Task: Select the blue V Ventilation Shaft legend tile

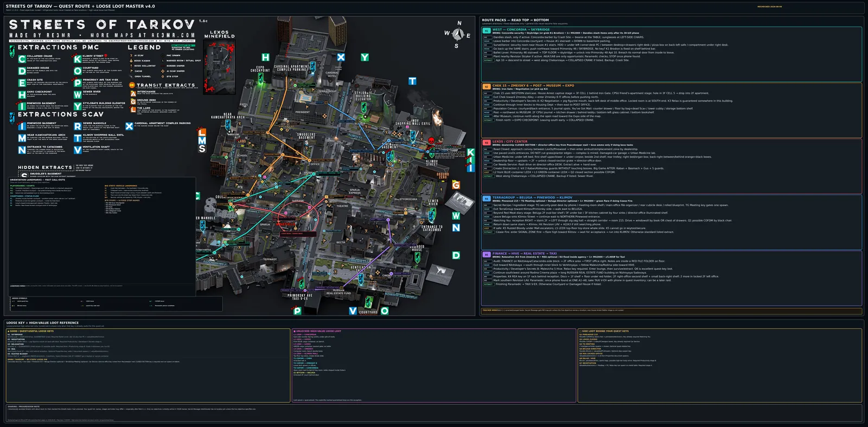Action: [78, 150]
